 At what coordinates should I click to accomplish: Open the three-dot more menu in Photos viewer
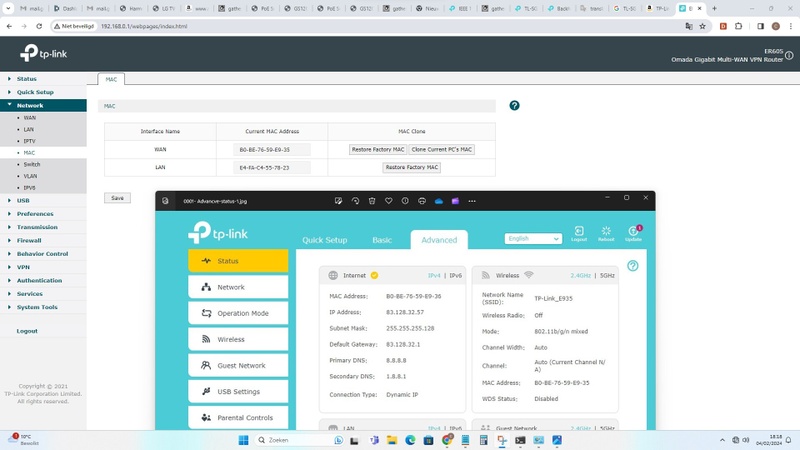472,201
